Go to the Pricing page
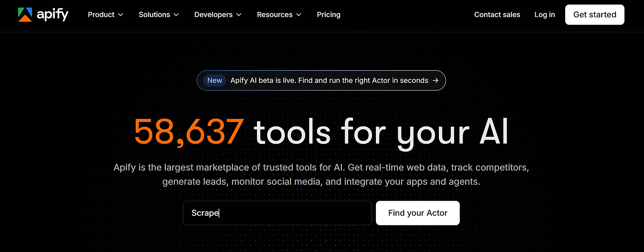The height and width of the screenshot is (252, 644). coord(329,15)
